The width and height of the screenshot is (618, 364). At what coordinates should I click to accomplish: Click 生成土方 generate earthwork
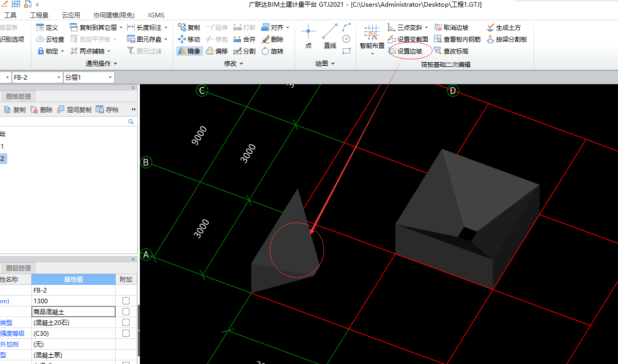click(x=503, y=27)
